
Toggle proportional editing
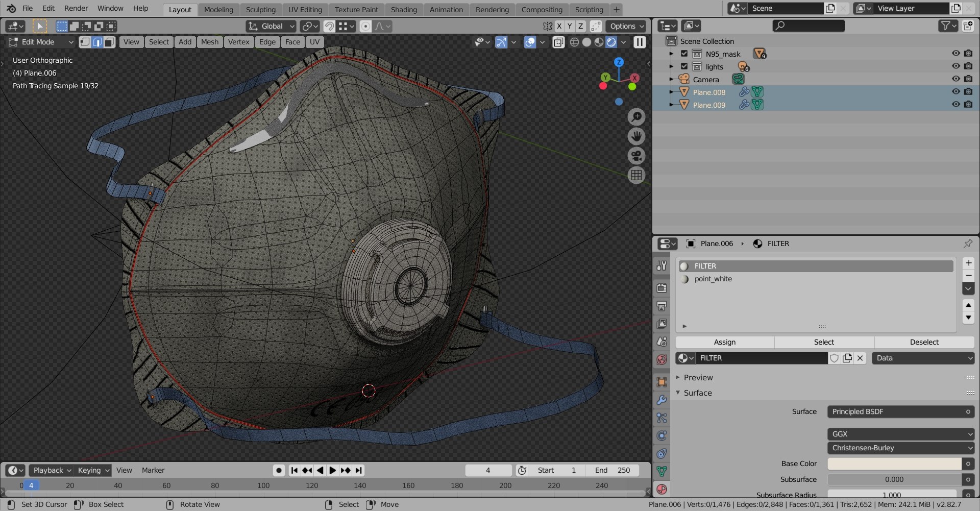[x=365, y=26]
